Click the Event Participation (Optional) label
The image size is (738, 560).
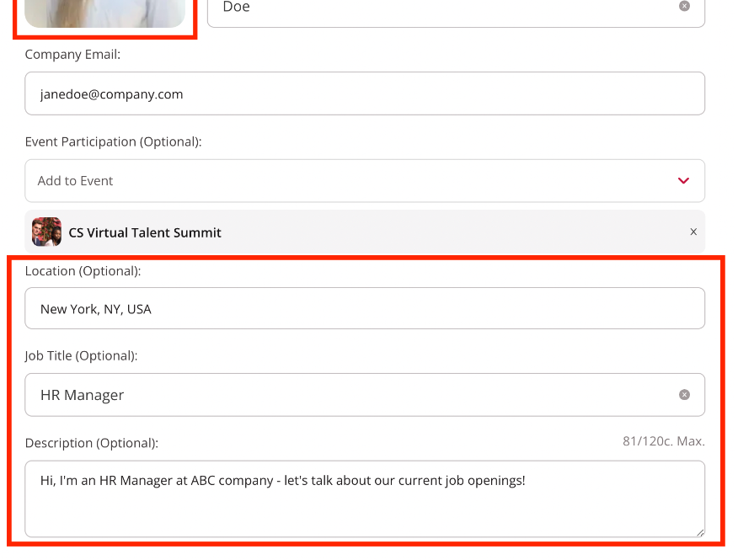pos(113,141)
